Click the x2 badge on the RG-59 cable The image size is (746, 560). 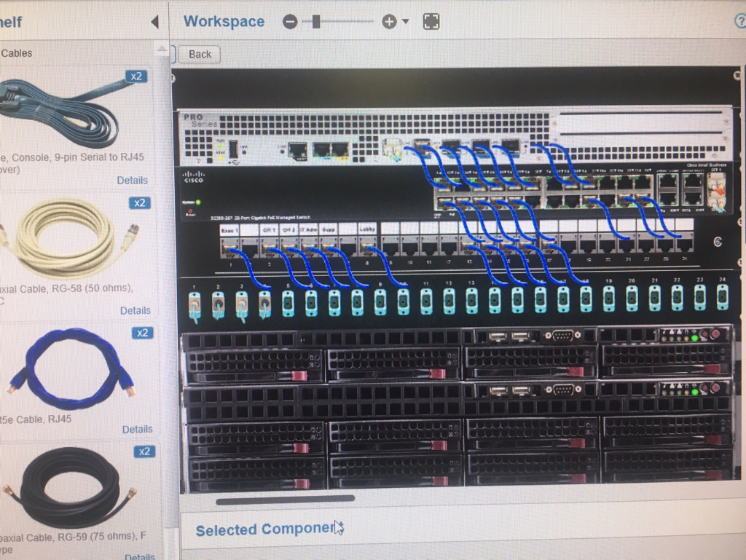point(144,451)
